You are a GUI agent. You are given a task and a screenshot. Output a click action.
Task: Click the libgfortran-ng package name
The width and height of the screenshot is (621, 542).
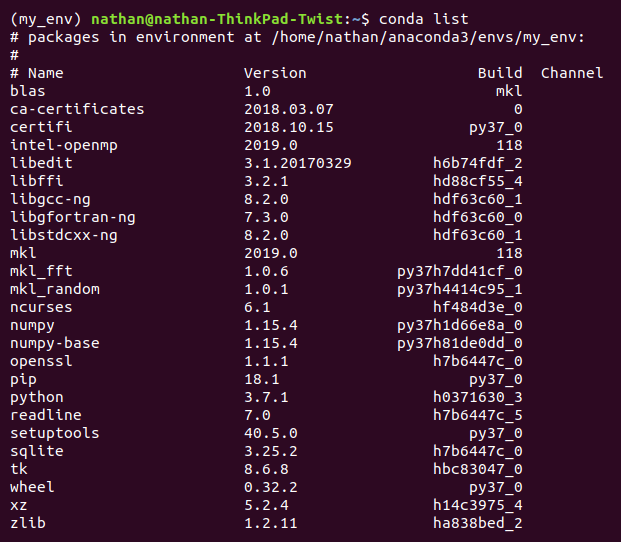[x=72, y=218]
